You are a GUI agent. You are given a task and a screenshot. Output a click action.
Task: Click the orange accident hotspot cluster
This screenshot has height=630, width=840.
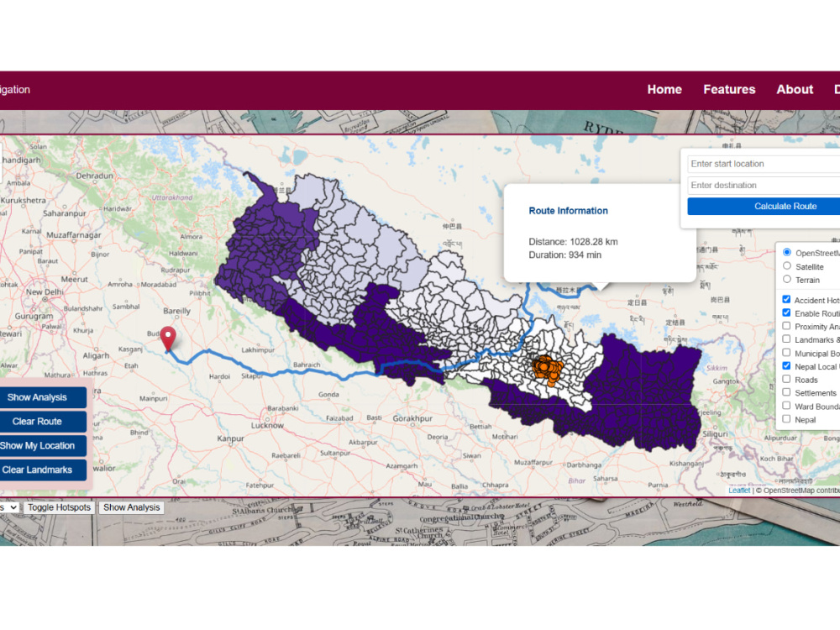click(x=548, y=369)
